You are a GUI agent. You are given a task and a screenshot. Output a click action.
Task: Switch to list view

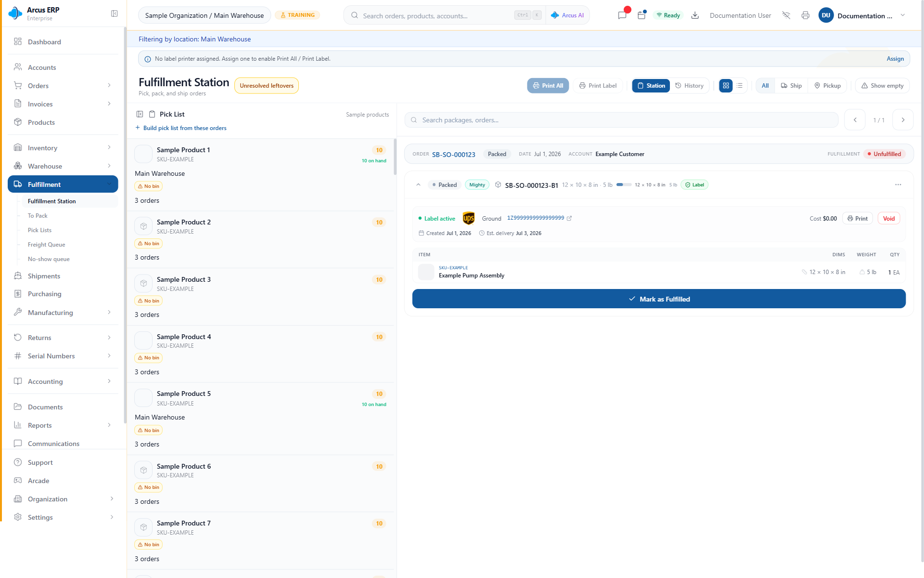tap(740, 86)
